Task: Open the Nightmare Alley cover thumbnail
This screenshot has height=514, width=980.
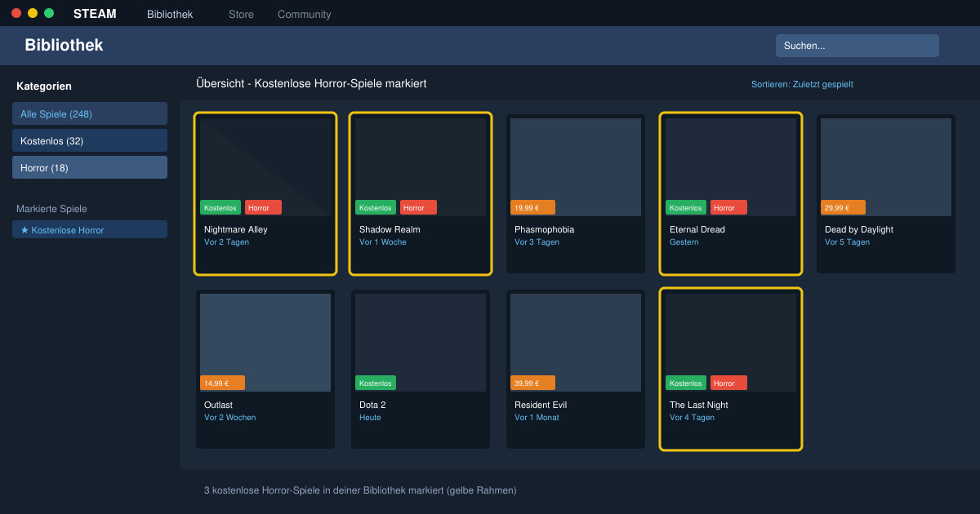Action: (x=265, y=167)
